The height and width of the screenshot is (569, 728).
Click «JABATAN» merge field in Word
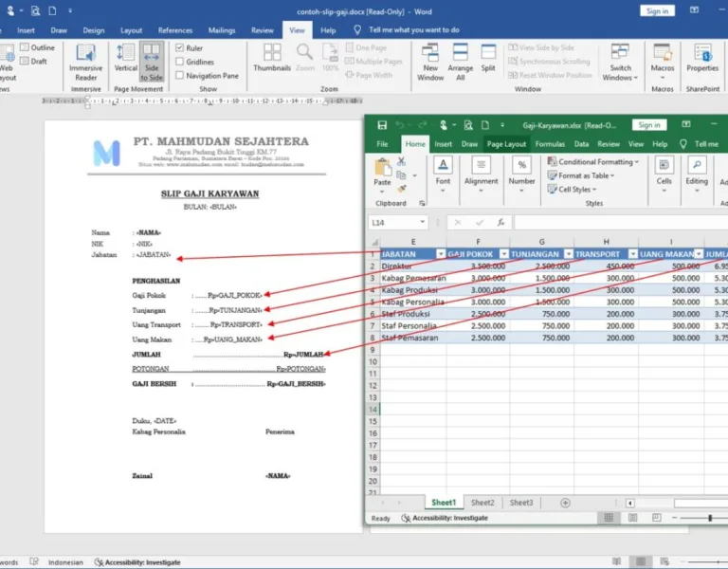(154, 254)
